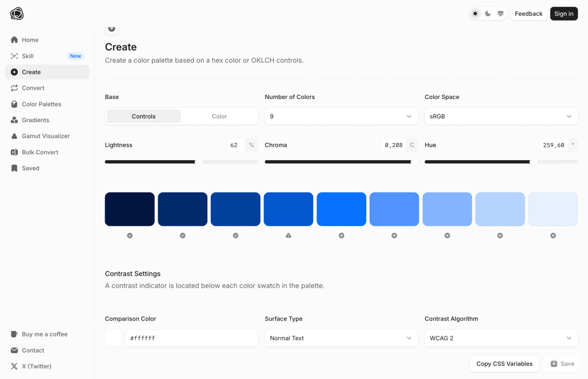588x379 pixels.
Task: Open Convert in sidebar
Action: [47, 88]
